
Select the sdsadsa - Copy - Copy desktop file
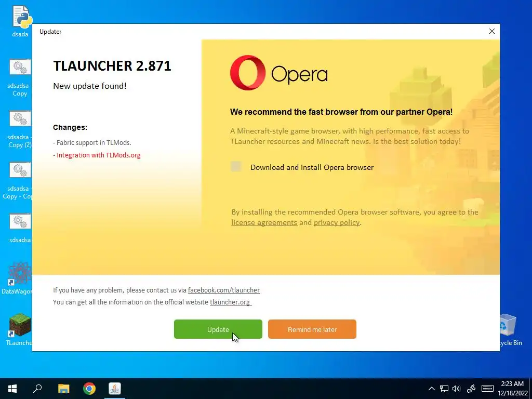click(19, 181)
